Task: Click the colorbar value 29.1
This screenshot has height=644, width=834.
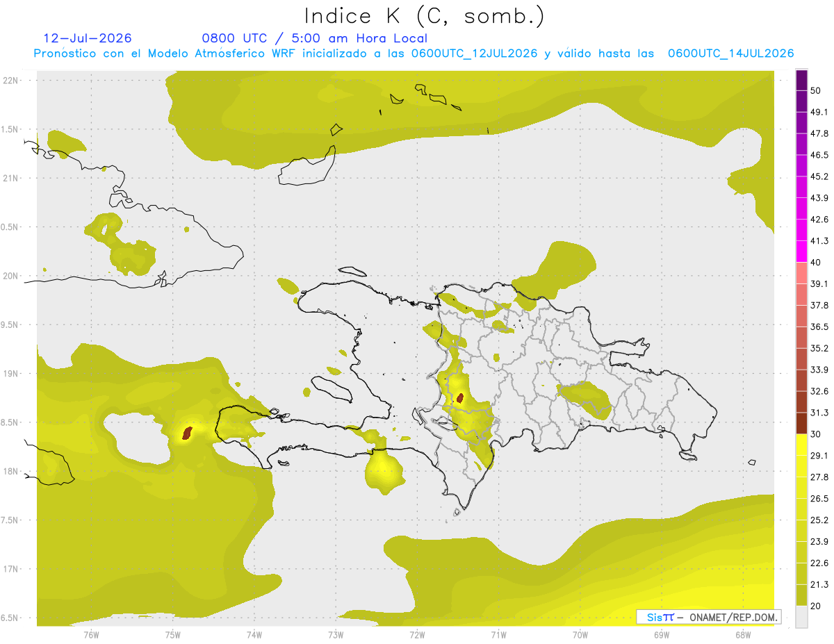Action: click(819, 456)
